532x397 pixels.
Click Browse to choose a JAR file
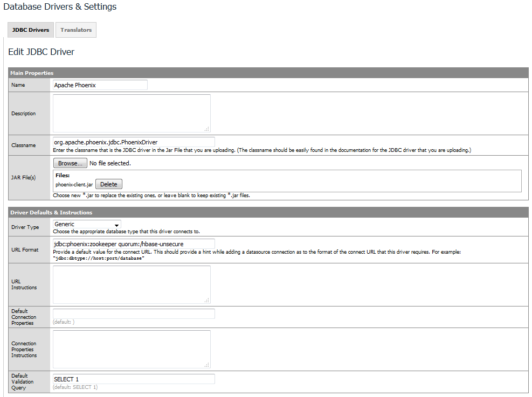(70, 163)
